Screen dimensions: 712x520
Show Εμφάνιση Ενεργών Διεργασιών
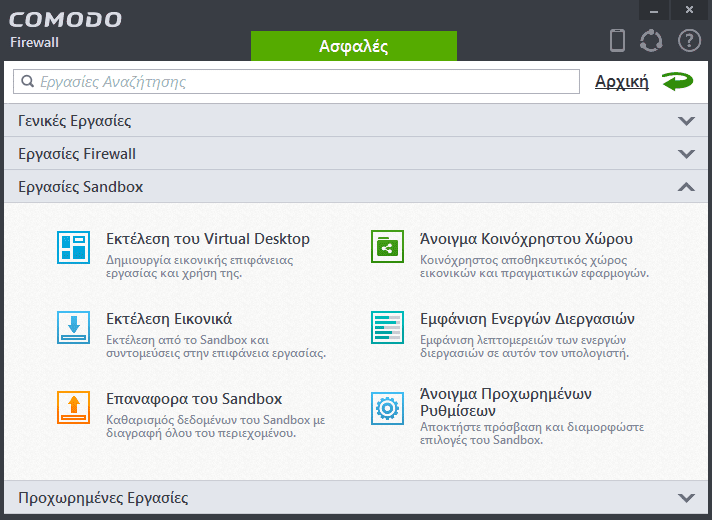coord(527,319)
